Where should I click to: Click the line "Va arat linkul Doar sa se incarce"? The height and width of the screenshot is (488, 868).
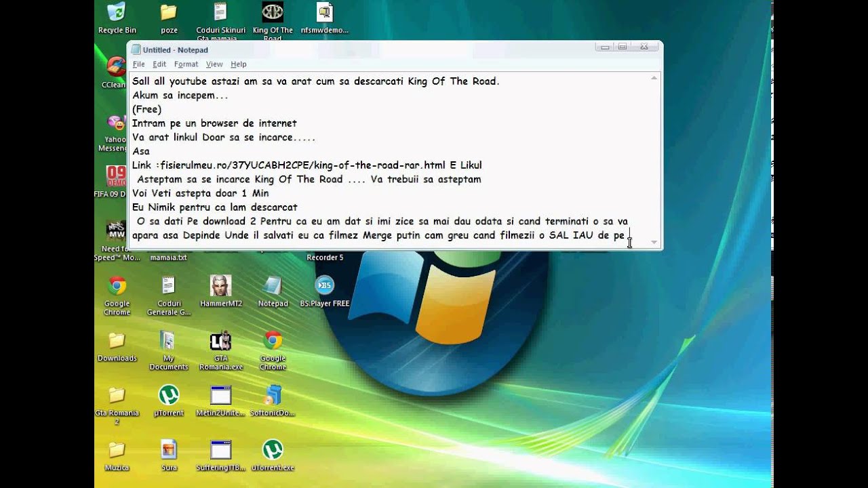224,138
